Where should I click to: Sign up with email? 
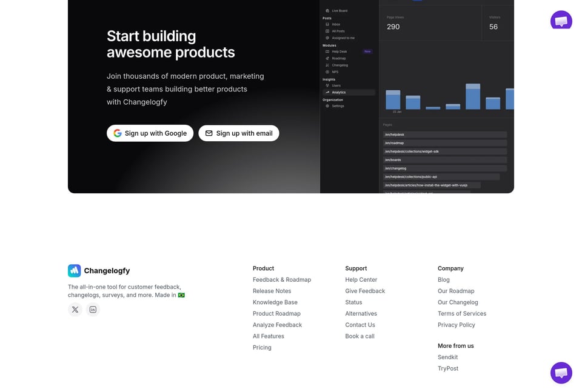point(239,133)
